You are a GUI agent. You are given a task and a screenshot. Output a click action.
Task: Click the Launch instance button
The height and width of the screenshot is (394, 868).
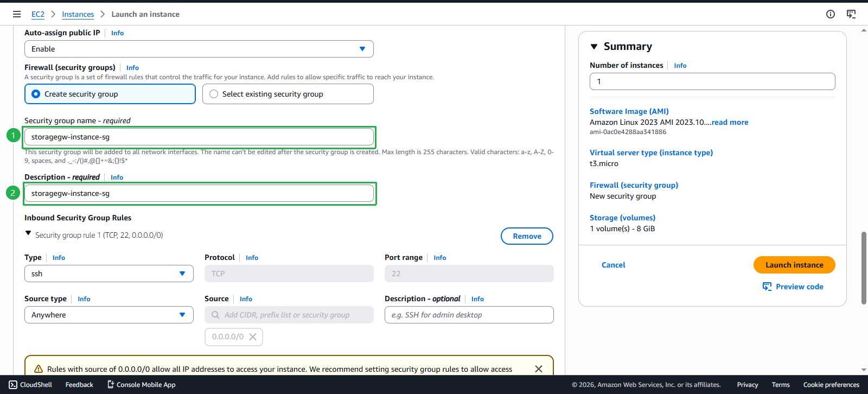coord(794,265)
